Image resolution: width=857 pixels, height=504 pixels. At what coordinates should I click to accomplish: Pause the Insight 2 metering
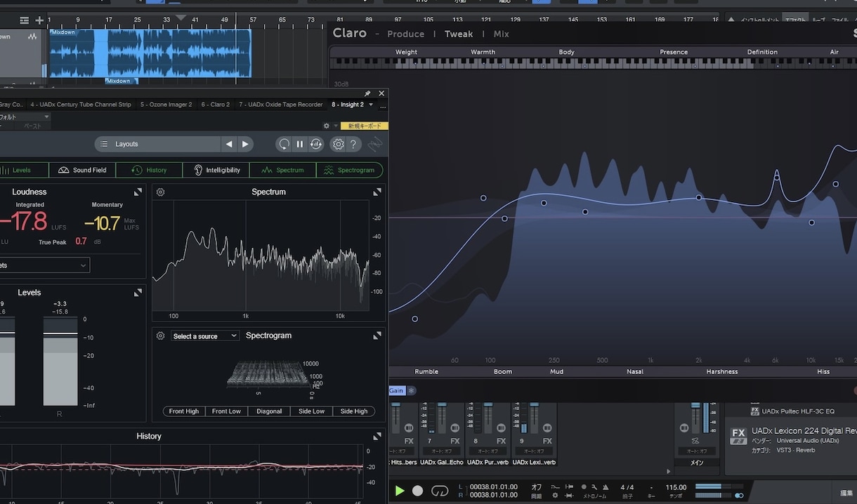coord(300,144)
